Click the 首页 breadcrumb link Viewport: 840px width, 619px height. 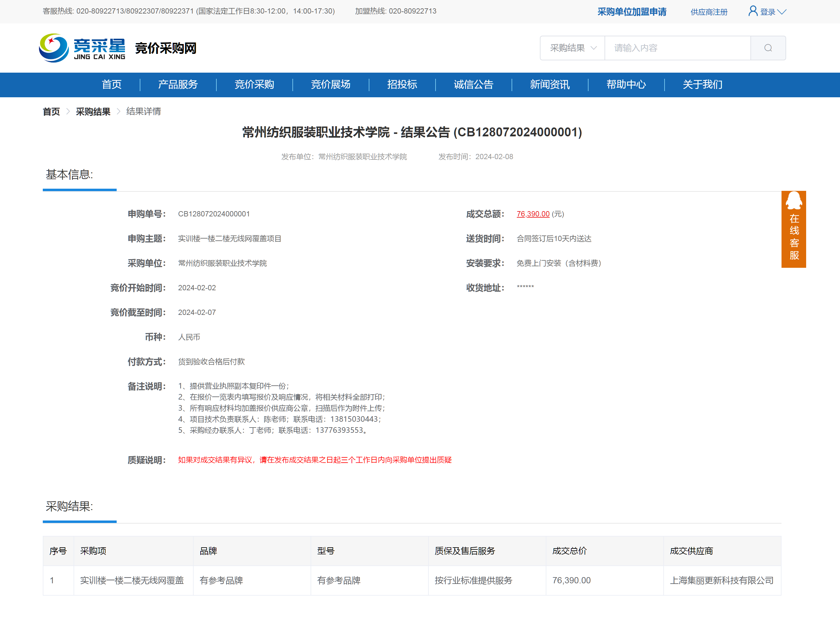[51, 112]
